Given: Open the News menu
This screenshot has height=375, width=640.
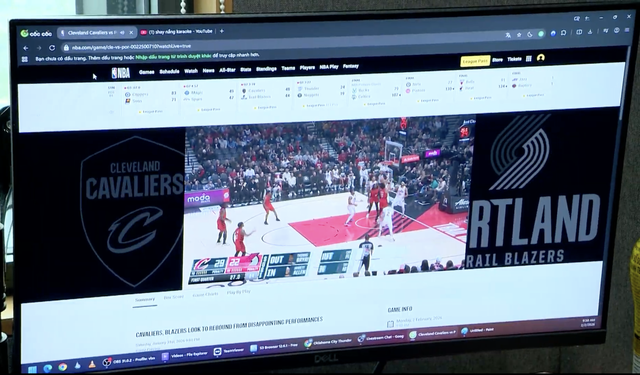Looking at the screenshot, I should (x=209, y=71).
